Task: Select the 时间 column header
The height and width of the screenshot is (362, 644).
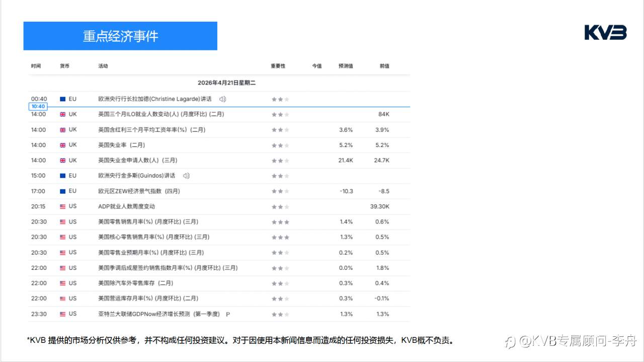Action: (36, 66)
